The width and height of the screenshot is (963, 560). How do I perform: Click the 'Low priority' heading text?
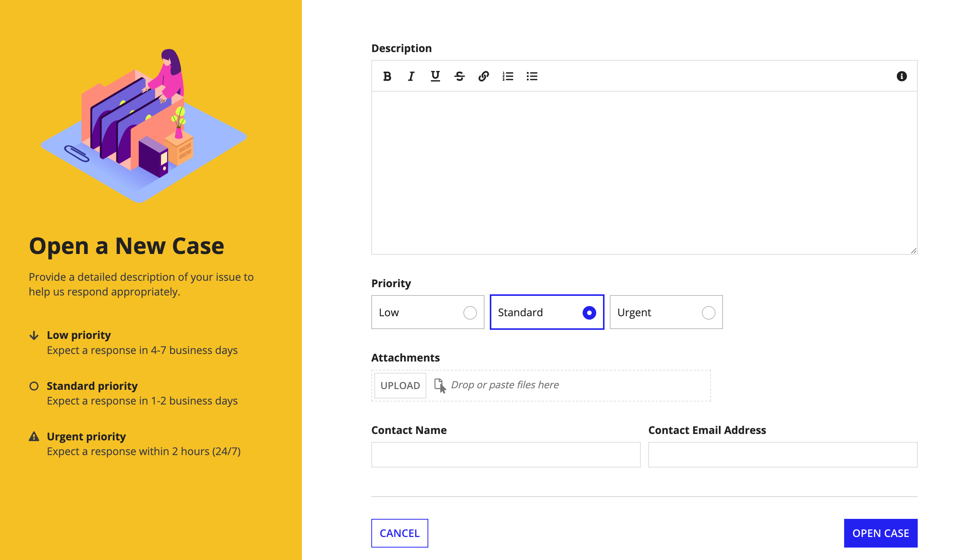coord(79,335)
